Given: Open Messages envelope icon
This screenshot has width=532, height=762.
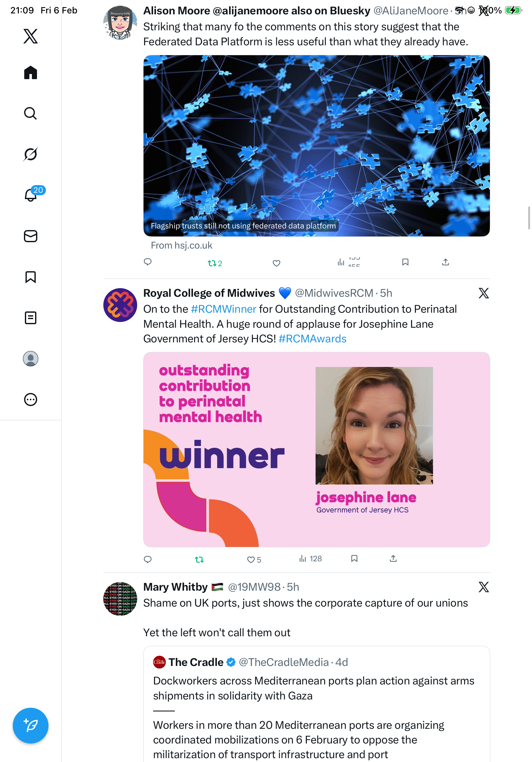Looking at the screenshot, I should pos(31,236).
